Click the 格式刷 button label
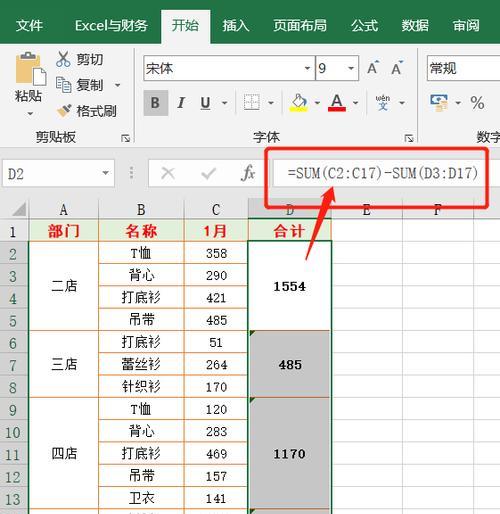The image size is (500, 514). click(x=96, y=111)
